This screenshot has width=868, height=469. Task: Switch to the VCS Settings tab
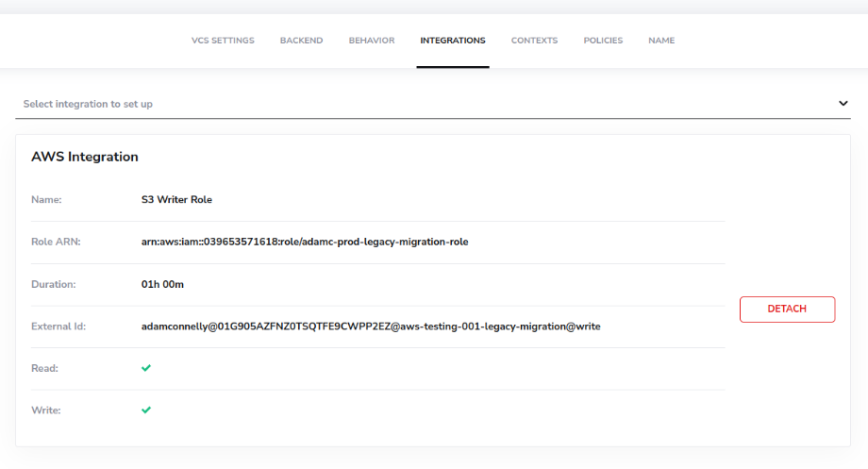pyautogui.click(x=223, y=41)
